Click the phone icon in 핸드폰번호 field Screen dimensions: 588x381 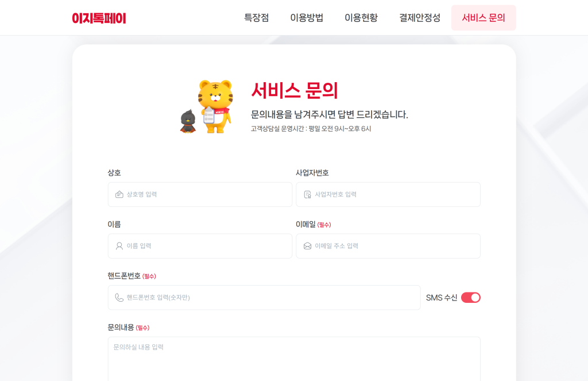(x=119, y=297)
